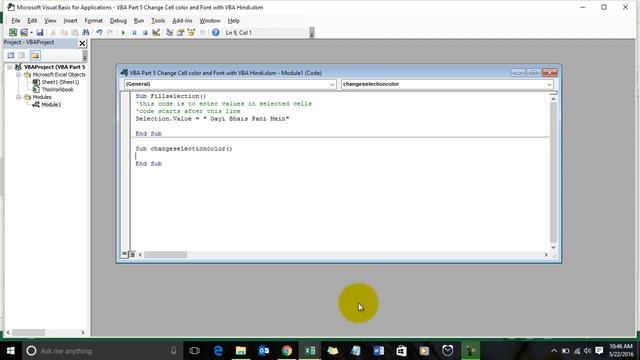Image resolution: width=640 pixels, height=360 pixels.
Task: Open the Action Center notification icon
Action: [x=599, y=351]
